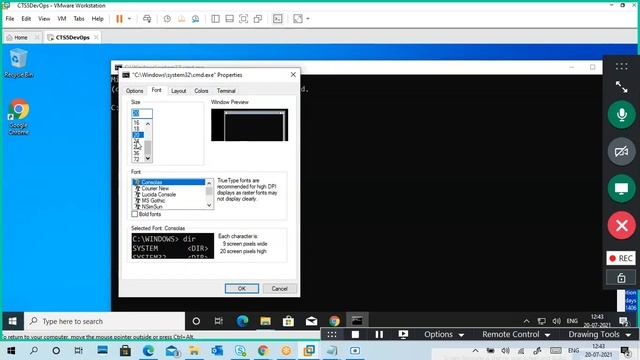This screenshot has width=640, height=360.
Task: Click the Send Ctrl+Alt+Del toolbar icon
Action: 147,19
